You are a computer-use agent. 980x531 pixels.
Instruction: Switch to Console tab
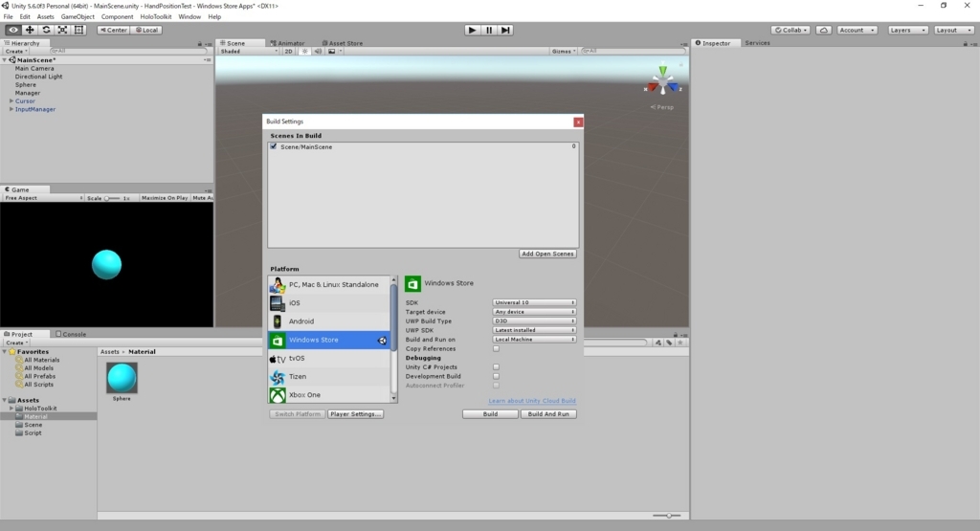(71, 334)
